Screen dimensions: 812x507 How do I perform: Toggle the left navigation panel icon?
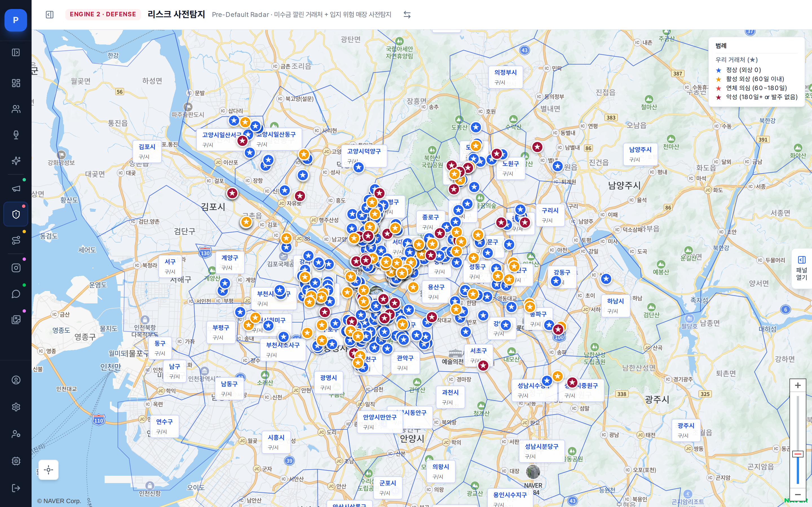coord(16,52)
